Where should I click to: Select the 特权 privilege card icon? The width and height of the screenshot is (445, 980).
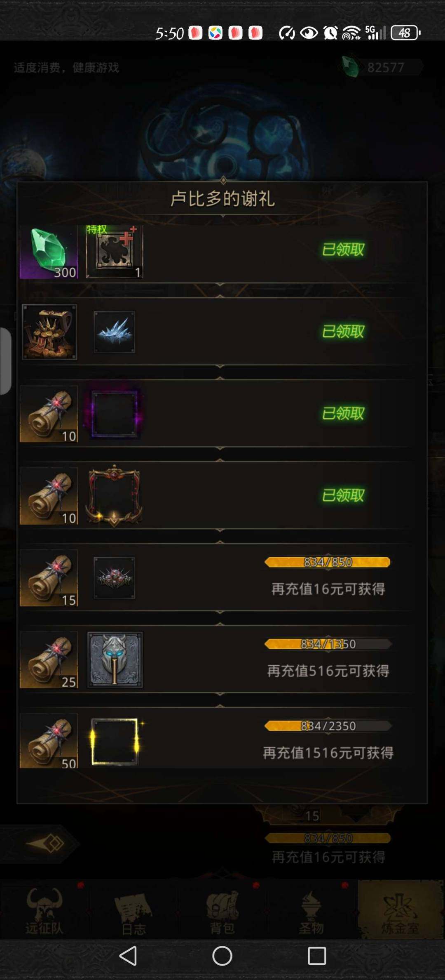[114, 252]
